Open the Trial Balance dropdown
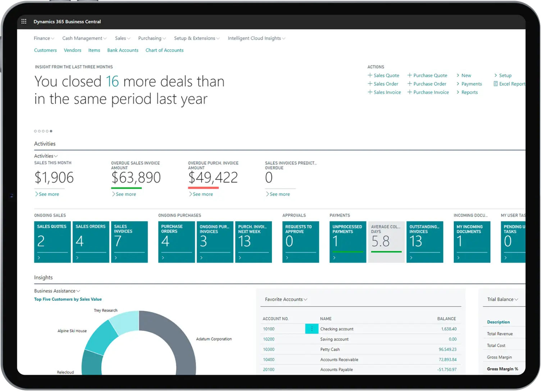 503,299
